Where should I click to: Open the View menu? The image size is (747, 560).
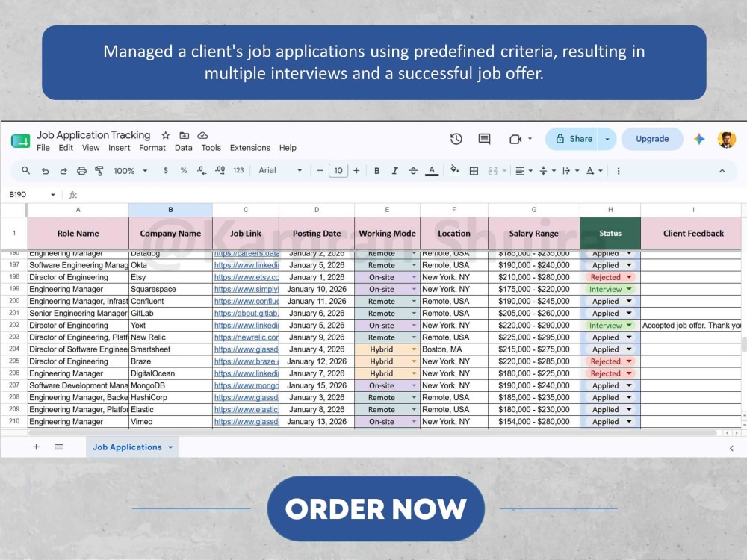click(x=90, y=148)
